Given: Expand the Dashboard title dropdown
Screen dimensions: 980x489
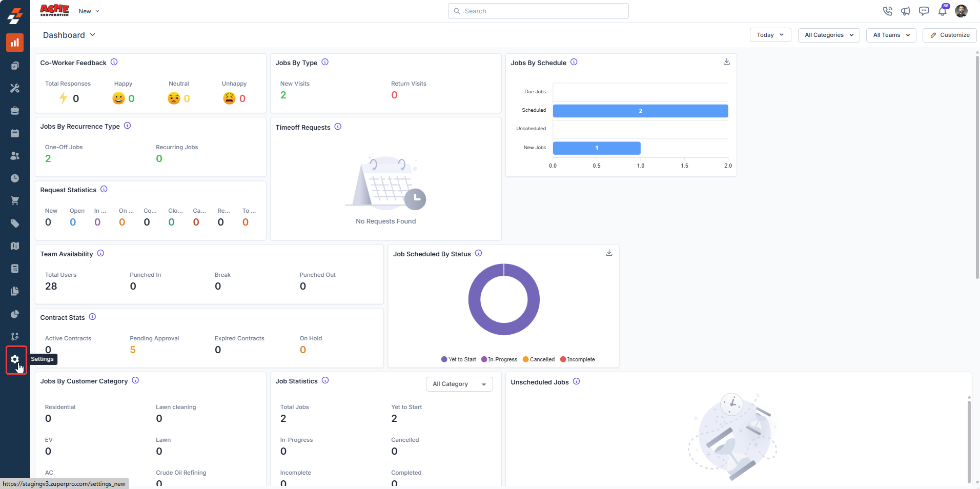Looking at the screenshot, I should pyautogui.click(x=69, y=35).
